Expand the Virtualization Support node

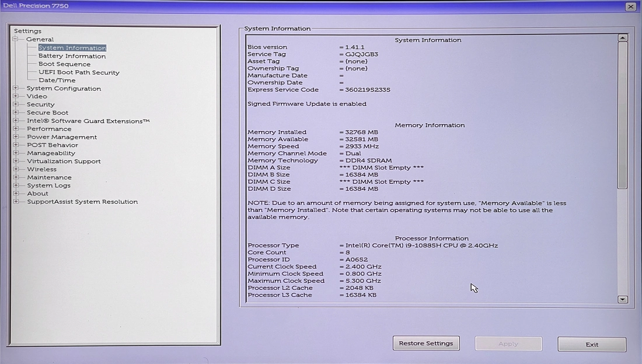[16, 162]
